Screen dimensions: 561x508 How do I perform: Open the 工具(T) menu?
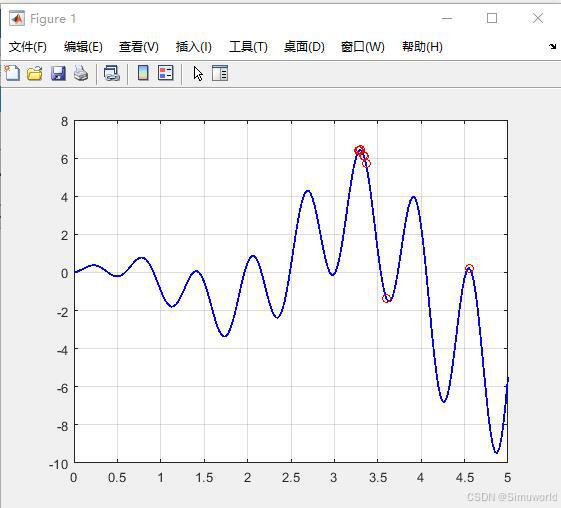point(248,47)
